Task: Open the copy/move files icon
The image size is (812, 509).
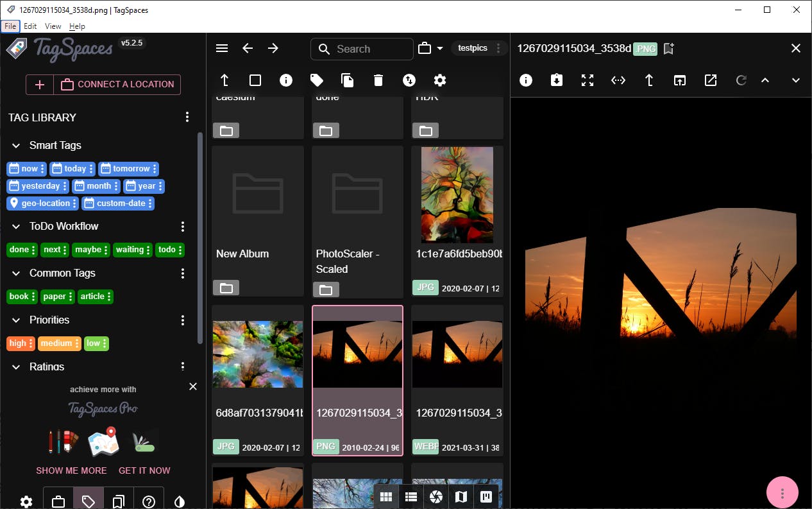Action: click(x=348, y=80)
